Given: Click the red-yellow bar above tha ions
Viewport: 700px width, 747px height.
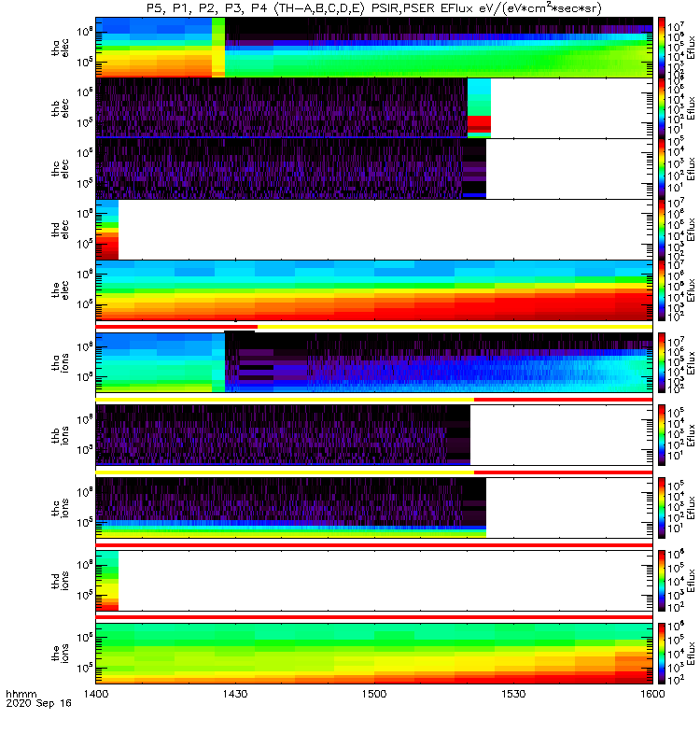Looking at the screenshot, I should pyautogui.click(x=374, y=327).
